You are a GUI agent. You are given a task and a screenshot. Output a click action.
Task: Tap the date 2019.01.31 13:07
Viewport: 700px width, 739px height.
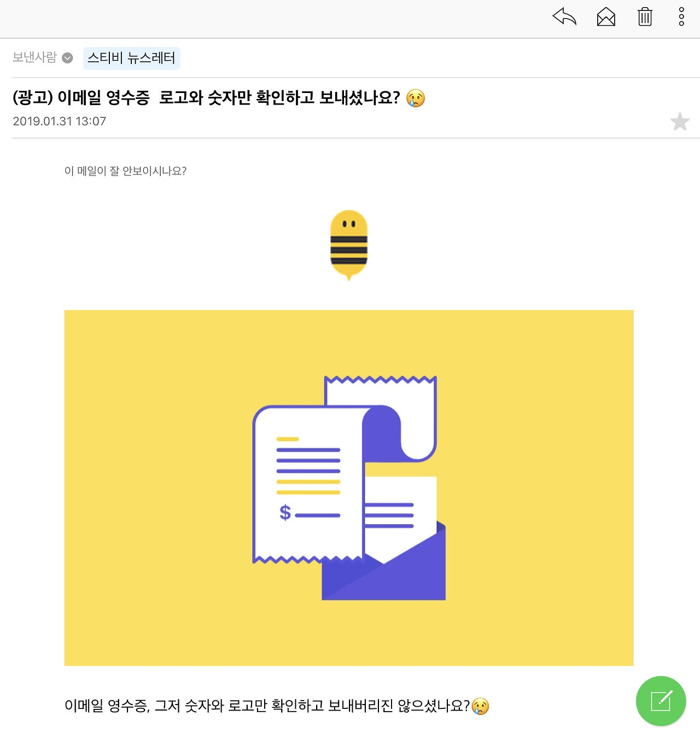[x=59, y=121]
